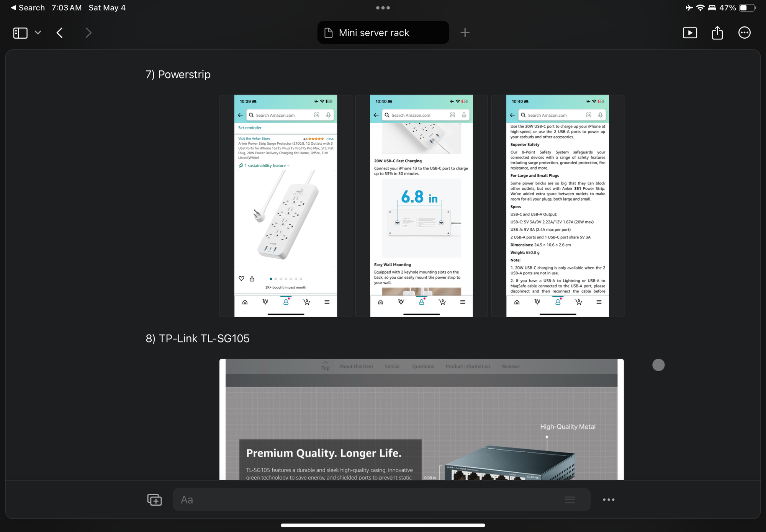The image size is (766, 532).
Task: Go back with the left arrow
Action: pos(60,33)
